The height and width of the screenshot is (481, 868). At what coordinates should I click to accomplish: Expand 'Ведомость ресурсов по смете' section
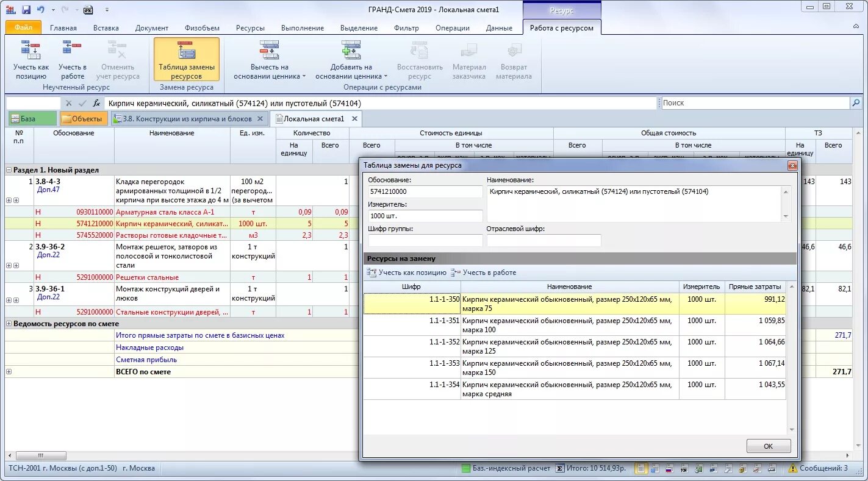click(x=9, y=324)
